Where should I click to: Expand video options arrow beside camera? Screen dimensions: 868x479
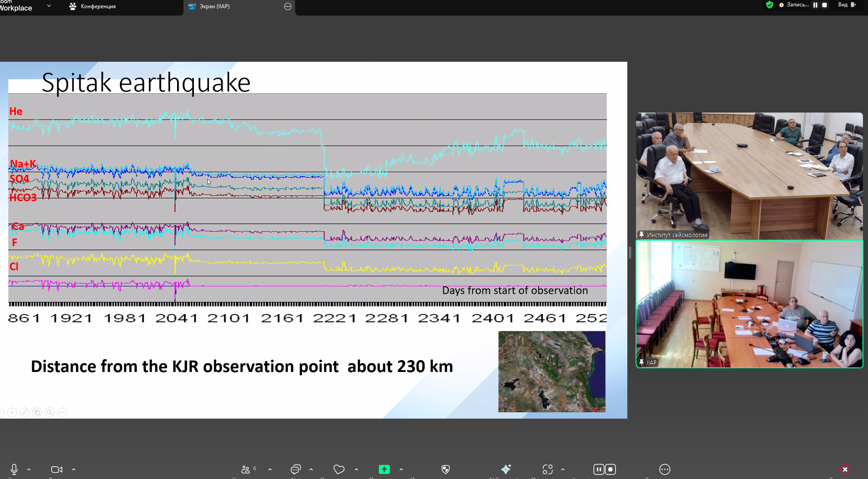click(x=74, y=469)
